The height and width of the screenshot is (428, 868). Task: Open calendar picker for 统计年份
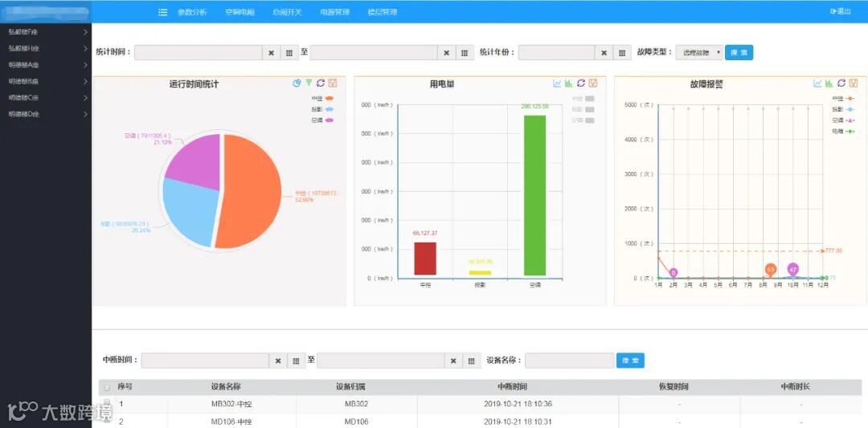pos(621,53)
